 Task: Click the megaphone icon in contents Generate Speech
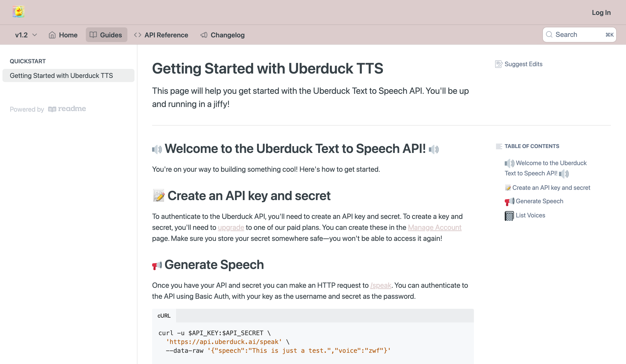(509, 202)
